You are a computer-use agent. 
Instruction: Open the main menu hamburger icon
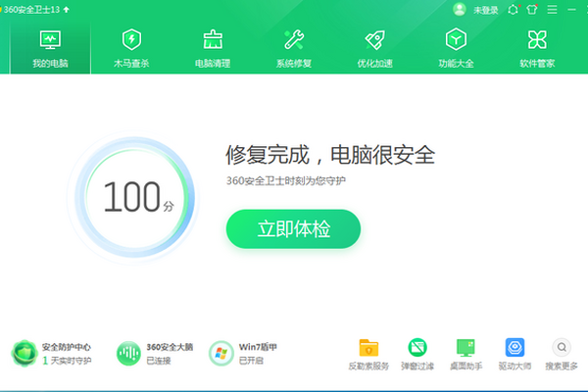pos(552,10)
